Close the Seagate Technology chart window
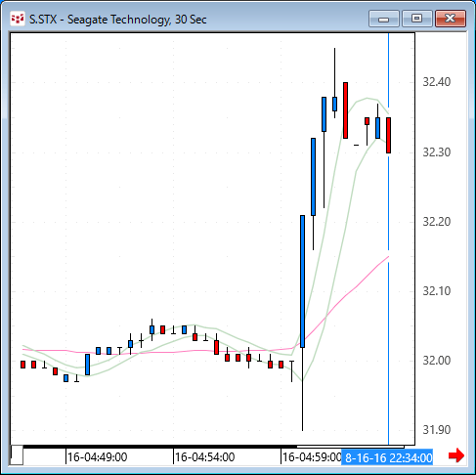Screen dimensions: 476x475 (451, 19)
